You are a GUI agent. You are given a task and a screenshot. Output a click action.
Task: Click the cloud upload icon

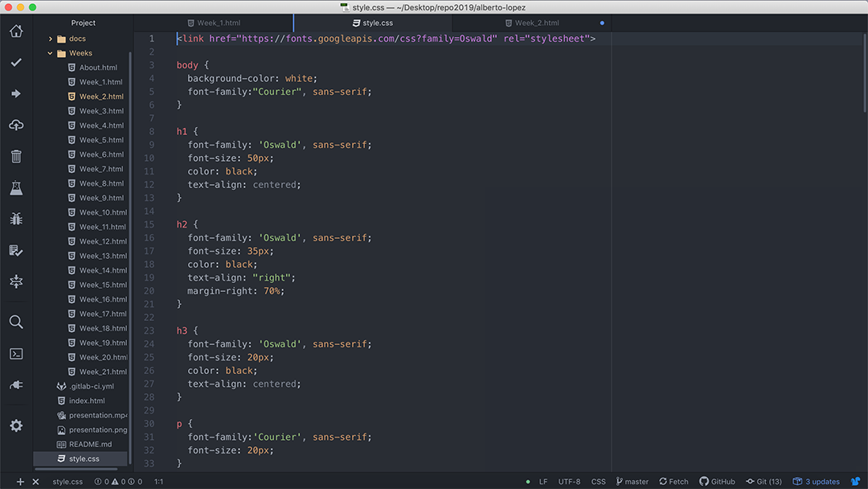16,125
